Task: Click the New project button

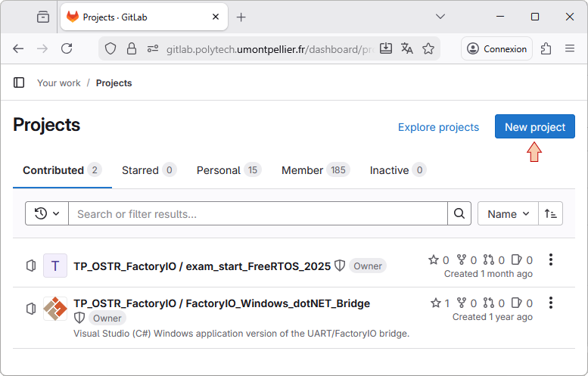Action: 534,127
